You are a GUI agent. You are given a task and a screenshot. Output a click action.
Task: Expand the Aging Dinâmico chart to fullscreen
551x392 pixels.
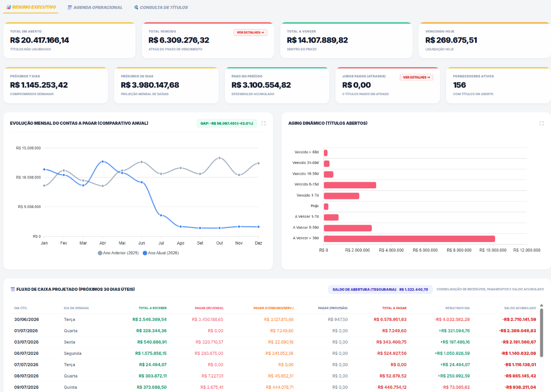tap(541, 123)
